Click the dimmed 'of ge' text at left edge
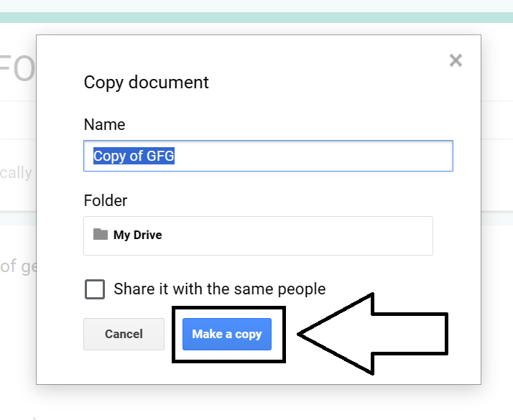513x420 pixels. click(x=18, y=266)
